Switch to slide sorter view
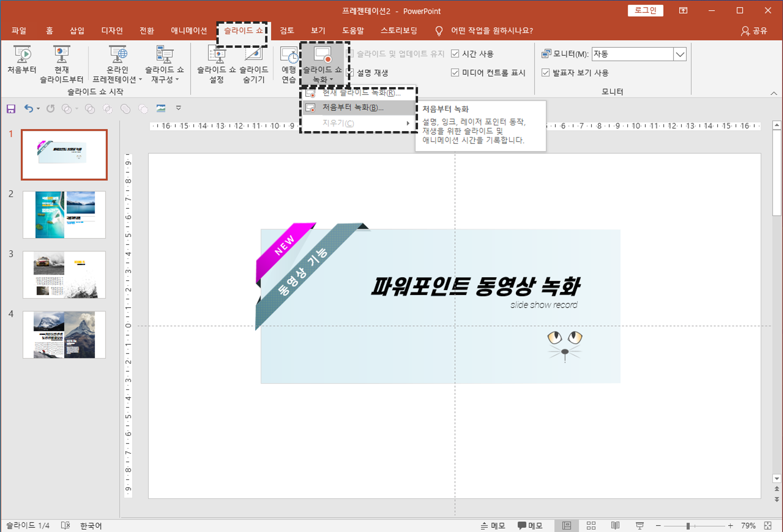The width and height of the screenshot is (783, 532). tap(591, 525)
